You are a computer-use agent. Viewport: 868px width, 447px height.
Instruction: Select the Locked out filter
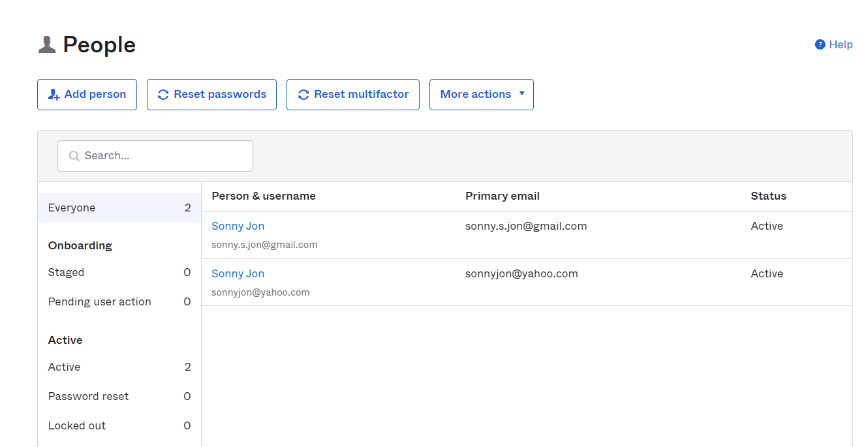click(x=77, y=425)
